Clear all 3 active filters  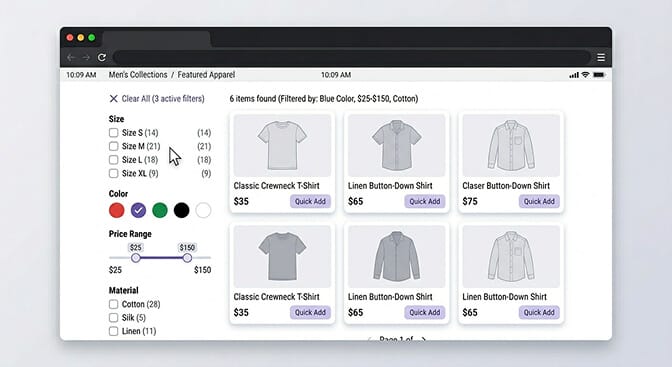coord(163,99)
